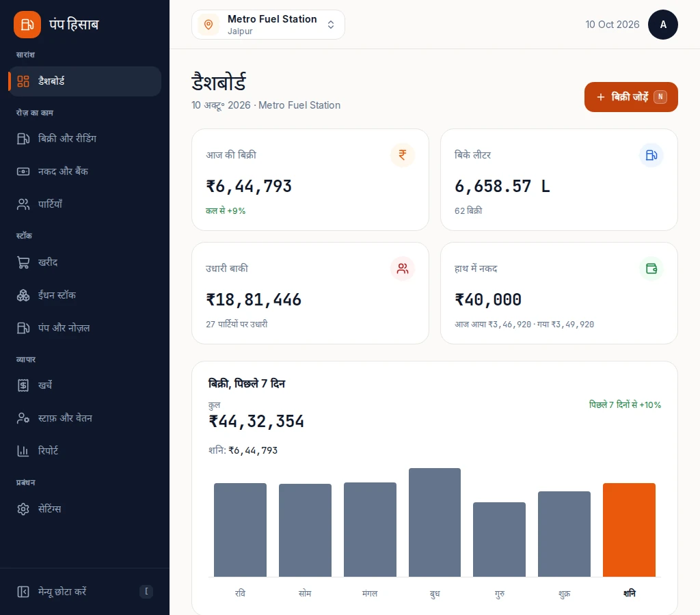Screen dimensions: 700x615
Task: Select the मंगल bar in the chart
Action: point(370,530)
